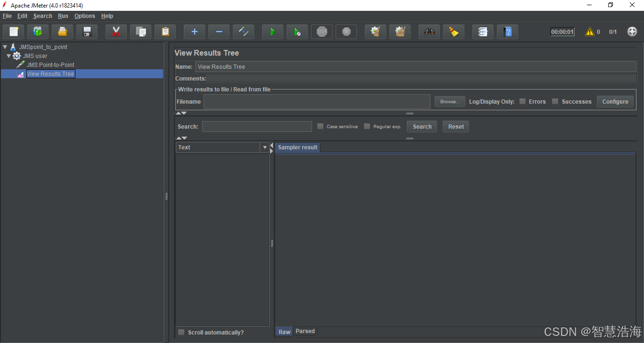Image resolution: width=644 pixels, height=343 pixels.
Task: Click the elapsed time 00:00:01 display
Action: click(x=562, y=32)
